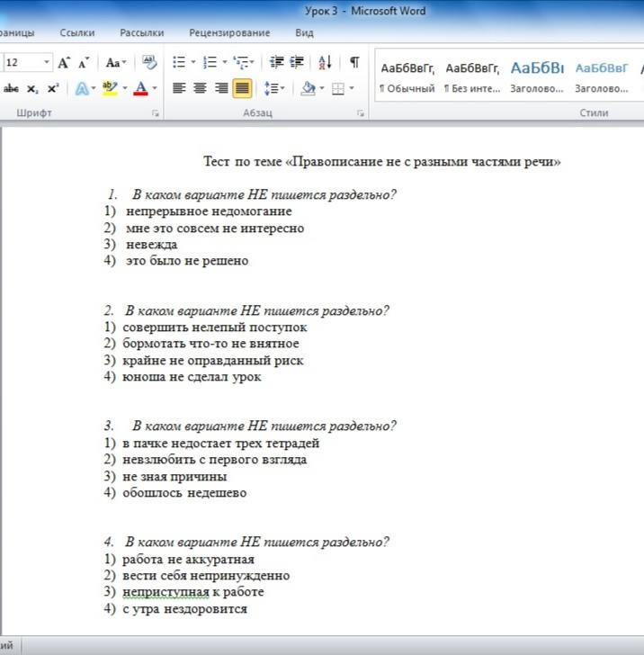The image size is (644, 655).
Task: Open highlight color dropdown arrow
Action: click(x=125, y=88)
